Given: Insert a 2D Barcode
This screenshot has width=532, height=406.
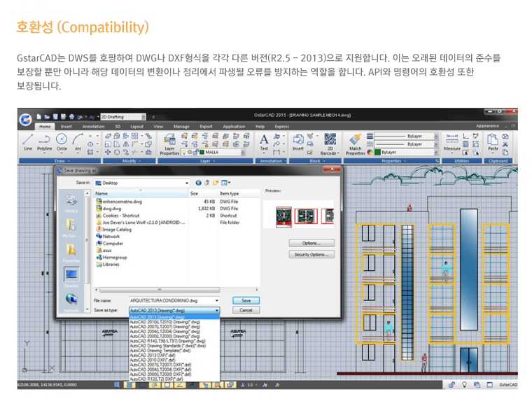Looking at the screenshot, I should click(x=330, y=143).
